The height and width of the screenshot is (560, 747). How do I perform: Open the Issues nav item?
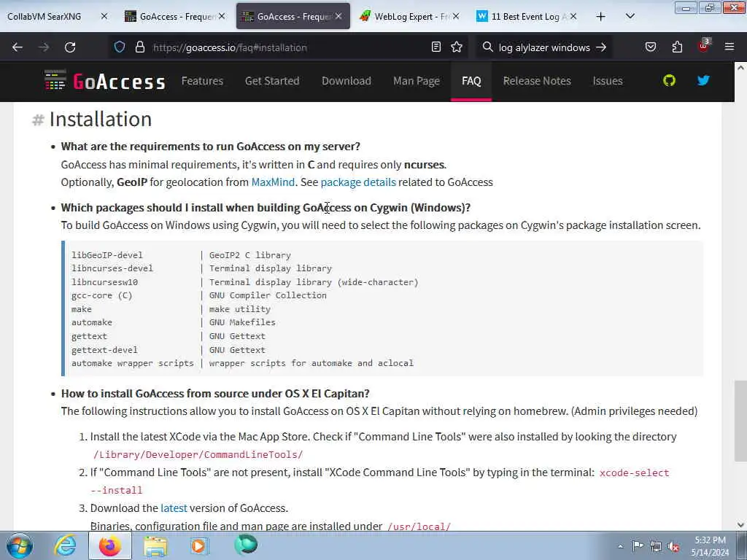click(608, 81)
